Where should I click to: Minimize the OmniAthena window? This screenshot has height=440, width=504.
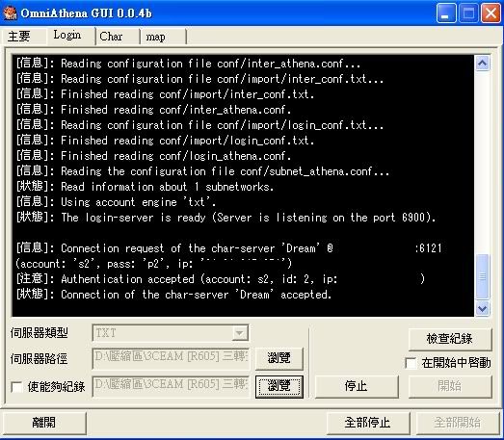click(445, 13)
